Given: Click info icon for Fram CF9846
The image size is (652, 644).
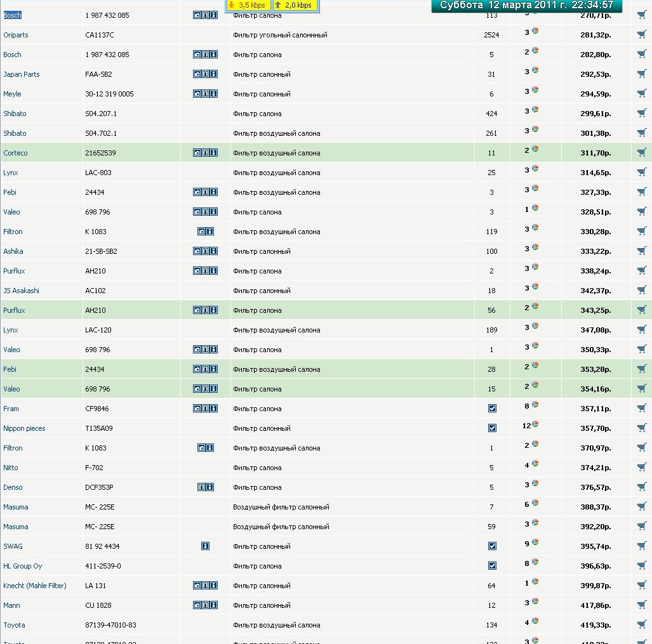Looking at the screenshot, I should click(x=214, y=409).
